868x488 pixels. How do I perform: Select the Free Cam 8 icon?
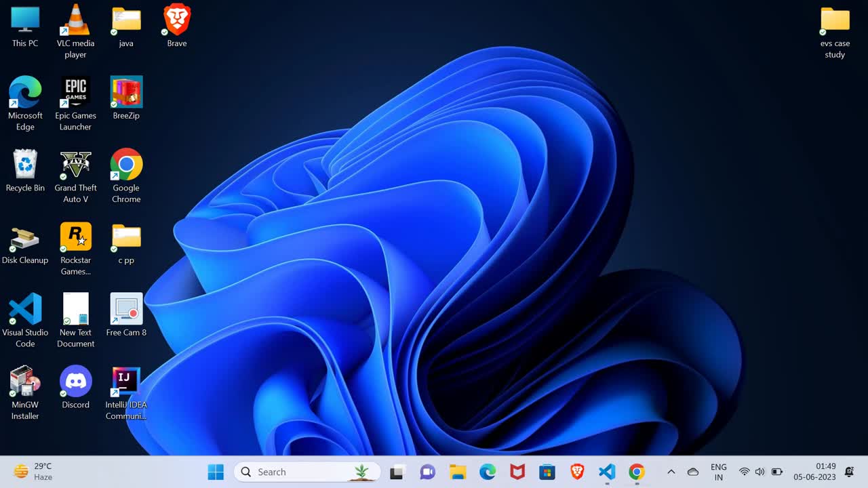coord(126,315)
